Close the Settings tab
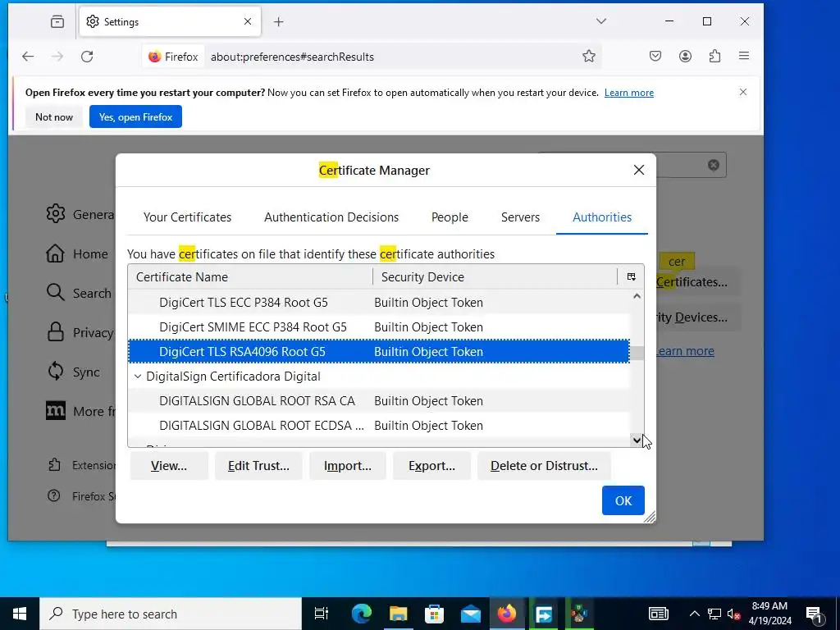 tap(248, 21)
